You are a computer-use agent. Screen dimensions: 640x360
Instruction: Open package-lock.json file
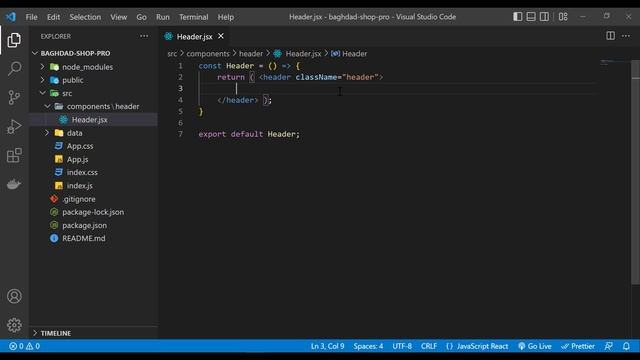[x=93, y=212]
